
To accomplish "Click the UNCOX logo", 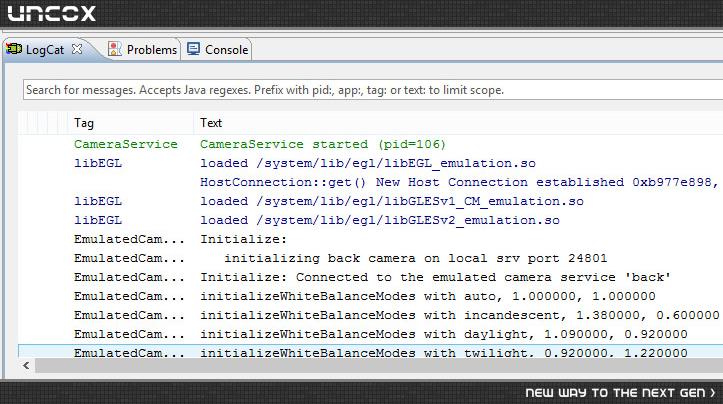I will click(52, 13).
